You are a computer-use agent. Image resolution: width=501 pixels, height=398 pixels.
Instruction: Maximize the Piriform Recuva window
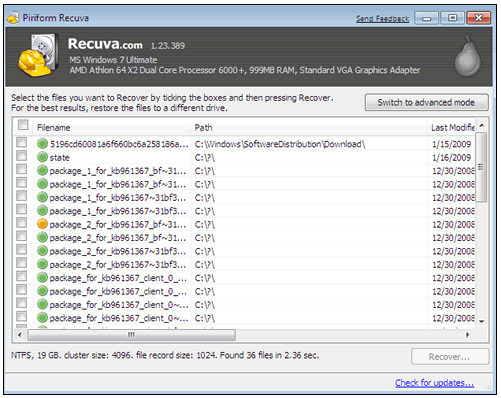click(452, 18)
